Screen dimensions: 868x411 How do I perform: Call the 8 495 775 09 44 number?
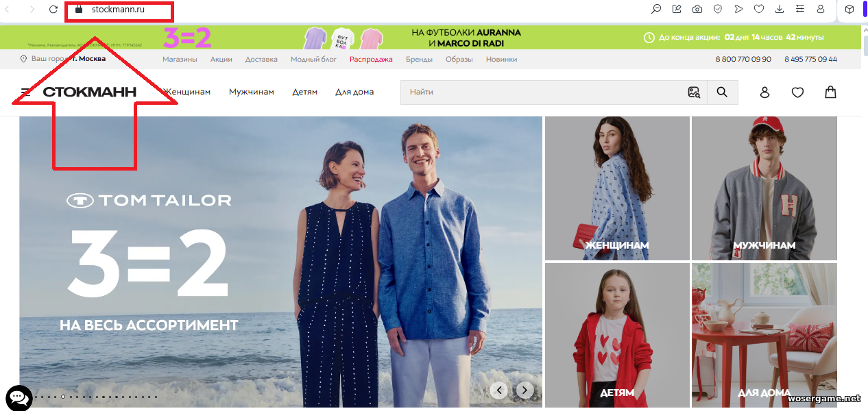[810, 59]
